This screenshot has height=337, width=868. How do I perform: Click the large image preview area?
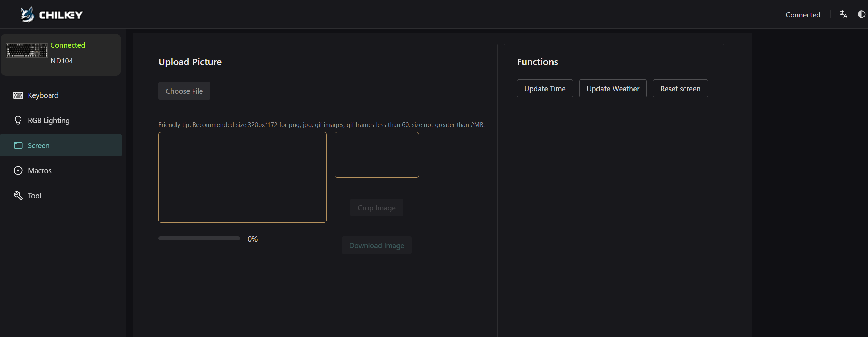[243, 177]
